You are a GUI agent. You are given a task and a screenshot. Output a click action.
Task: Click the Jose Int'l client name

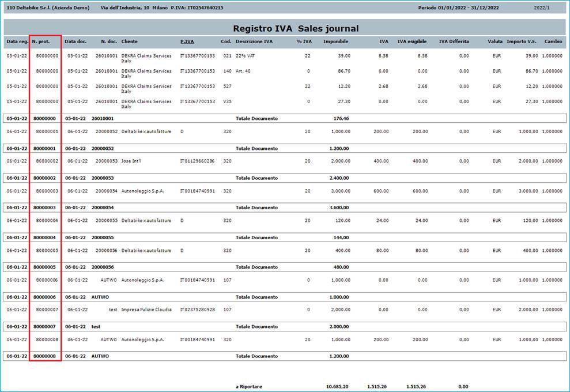click(131, 161)
